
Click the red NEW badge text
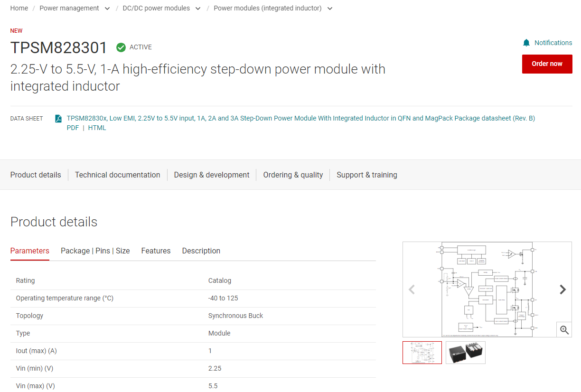pos(17,31)
